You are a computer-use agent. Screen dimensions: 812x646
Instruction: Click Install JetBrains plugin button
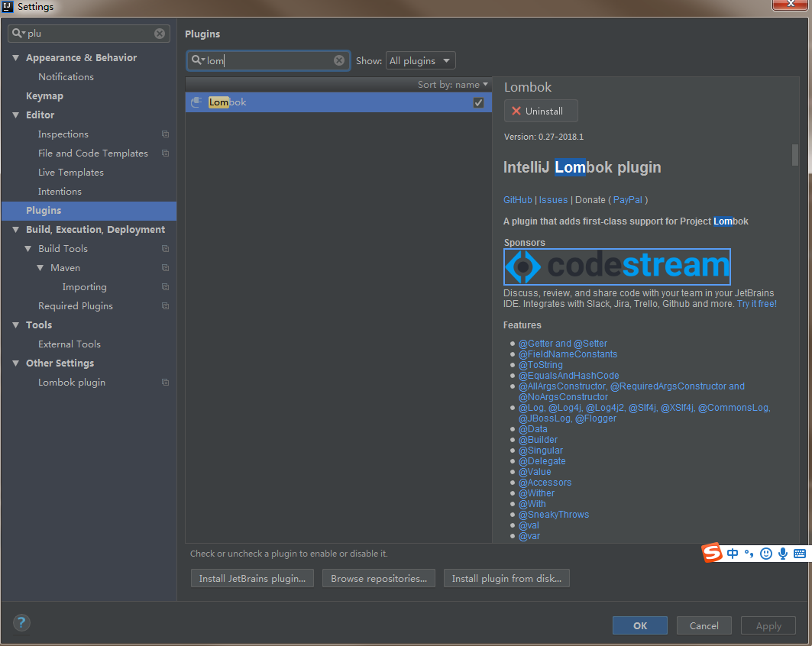click(x=252, y=578)
